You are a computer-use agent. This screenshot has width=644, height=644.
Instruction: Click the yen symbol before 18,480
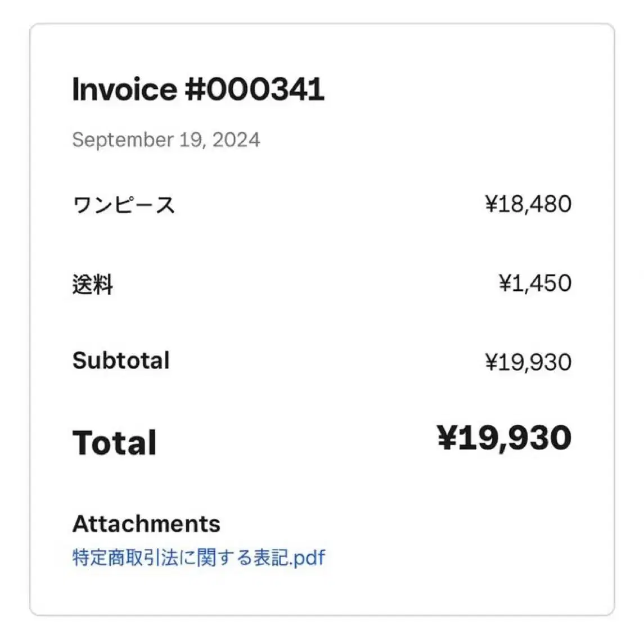491,204
